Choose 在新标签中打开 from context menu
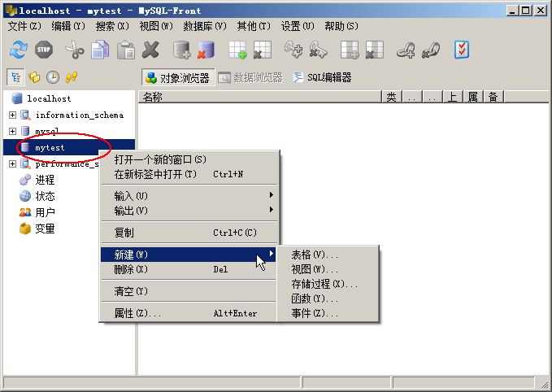 [189, 174]
